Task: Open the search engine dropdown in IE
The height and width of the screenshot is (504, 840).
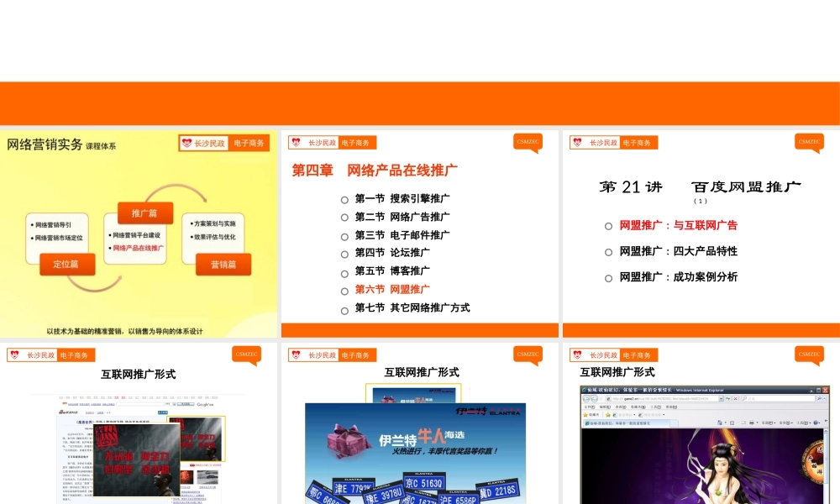Action: pyautogui.click(x=824, y=397)
